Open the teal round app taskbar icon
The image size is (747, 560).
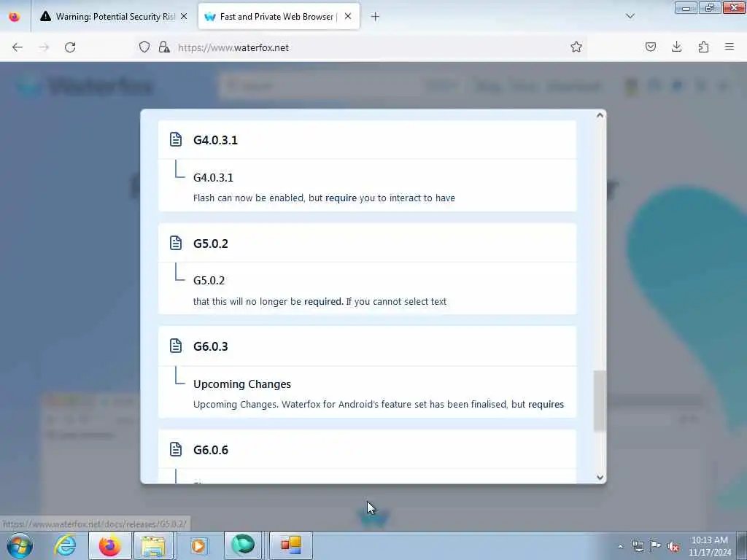(243, 545)
